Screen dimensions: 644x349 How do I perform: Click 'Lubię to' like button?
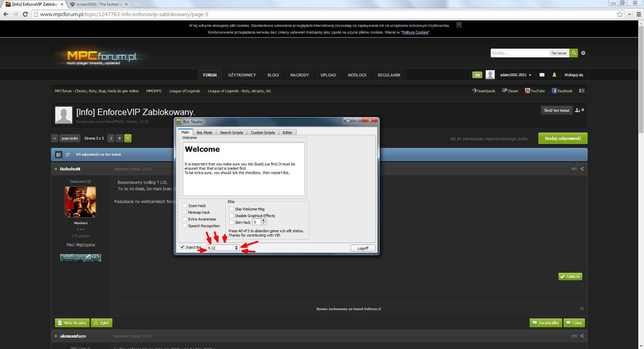click(570, 277)
